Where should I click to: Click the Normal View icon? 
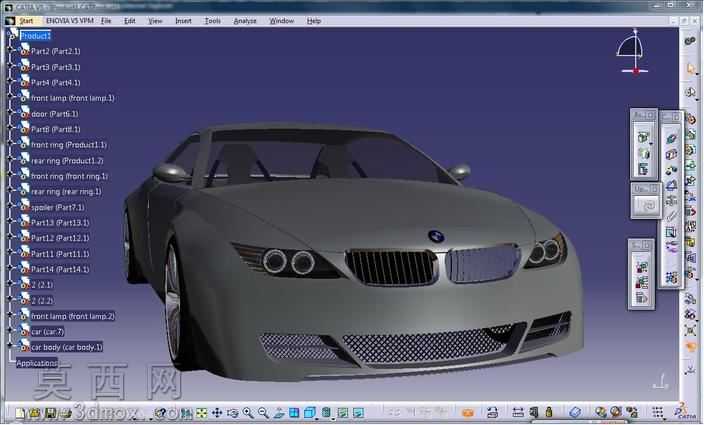(279, 413)
